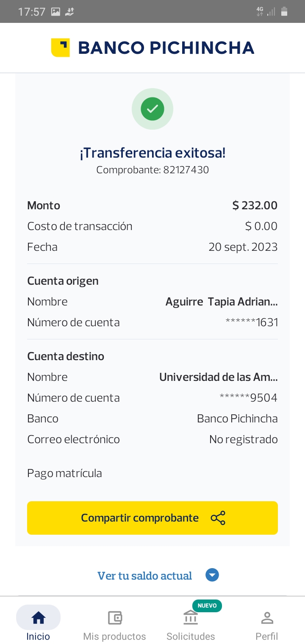The height and width of the screenshot is (644, 305).
Task: Tap the Banco Pichincha yellow logo icon
Action: (x=60, y=47)
